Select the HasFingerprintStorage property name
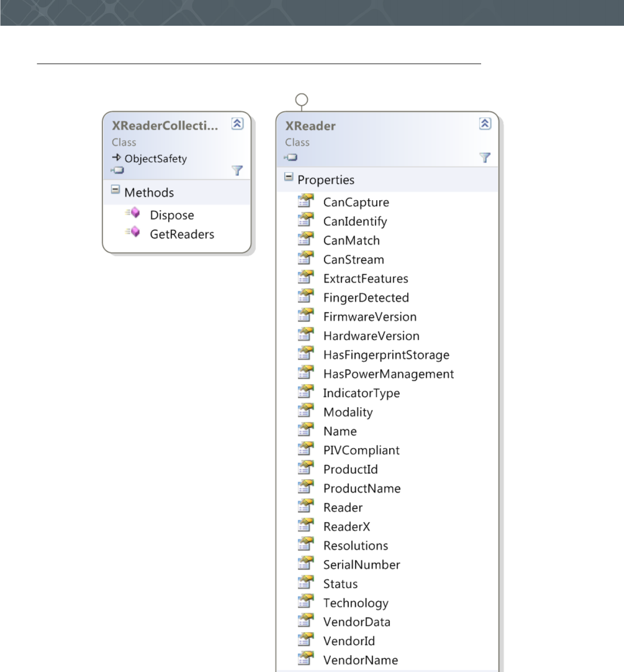This screenshot has height=672, width=624. pos(386,355)
